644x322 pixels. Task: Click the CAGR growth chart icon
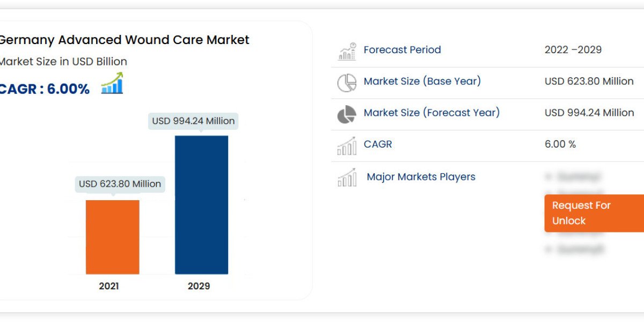(x=112, y=84)
